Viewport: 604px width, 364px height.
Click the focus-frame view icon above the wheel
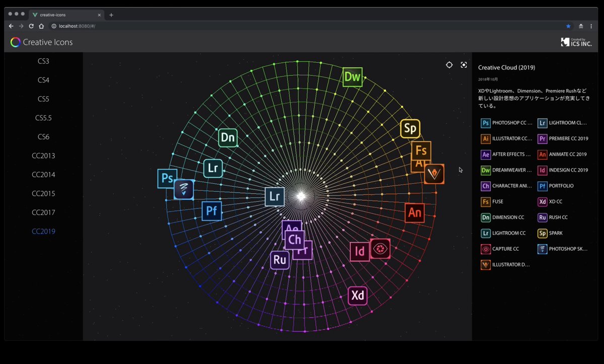[464, 65]
